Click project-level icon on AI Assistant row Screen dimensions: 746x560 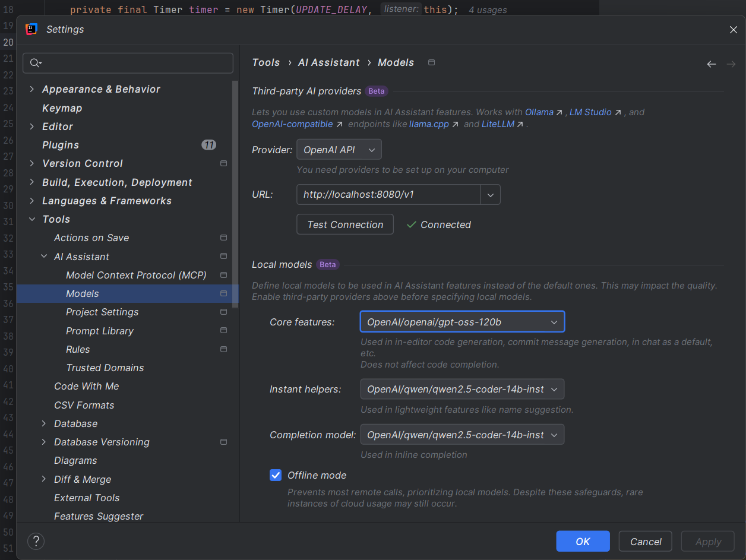click(224, 257)
